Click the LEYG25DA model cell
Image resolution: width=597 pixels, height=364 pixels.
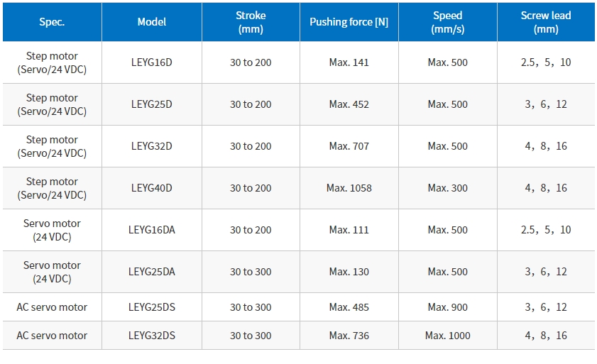152,272
